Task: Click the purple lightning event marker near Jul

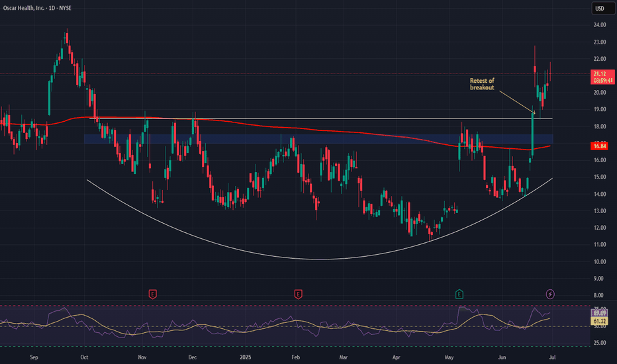Action: (x=550, y=294)
